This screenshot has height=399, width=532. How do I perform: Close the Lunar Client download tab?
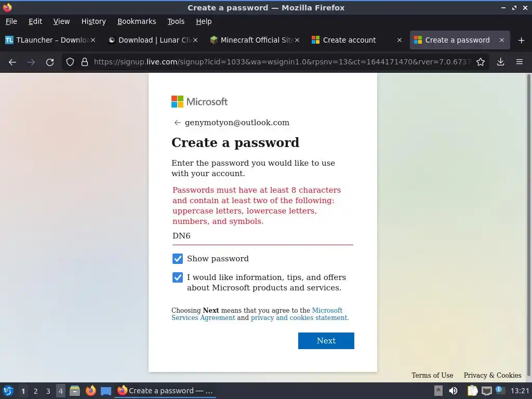pyautogui.click(x=195, y=41)
